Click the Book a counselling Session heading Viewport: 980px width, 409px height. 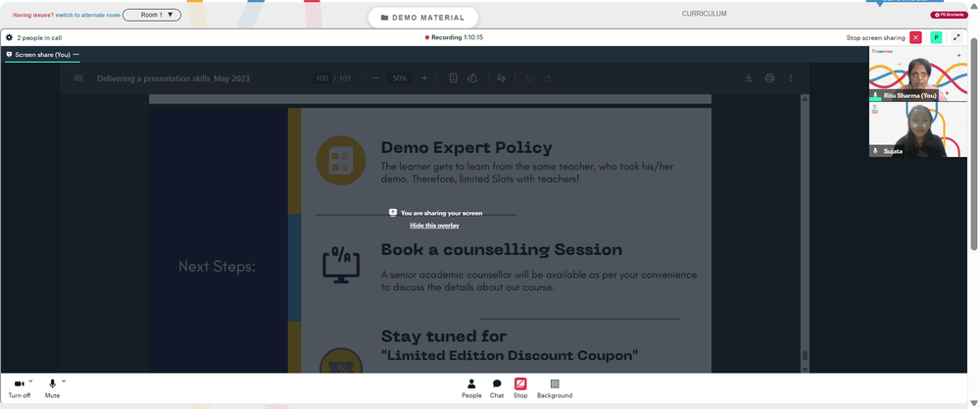click(x=502, y=249)
